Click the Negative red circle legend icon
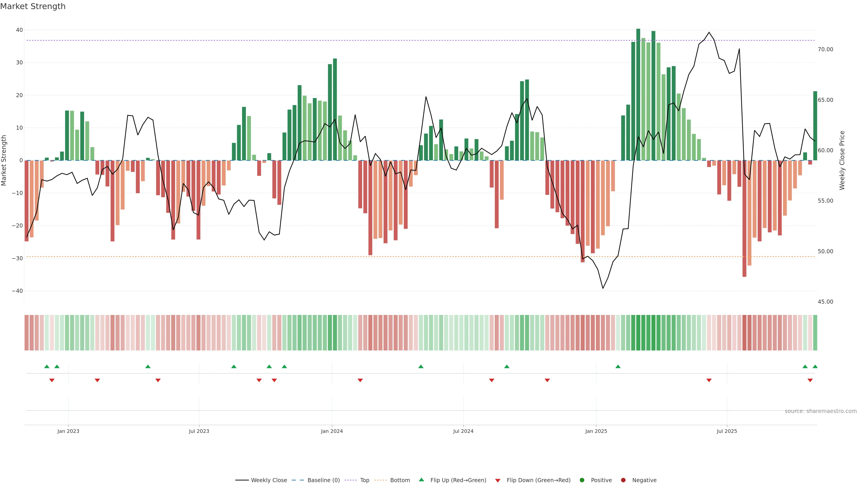The height and width of the screenshot is (488, 868). click(623, 480)
